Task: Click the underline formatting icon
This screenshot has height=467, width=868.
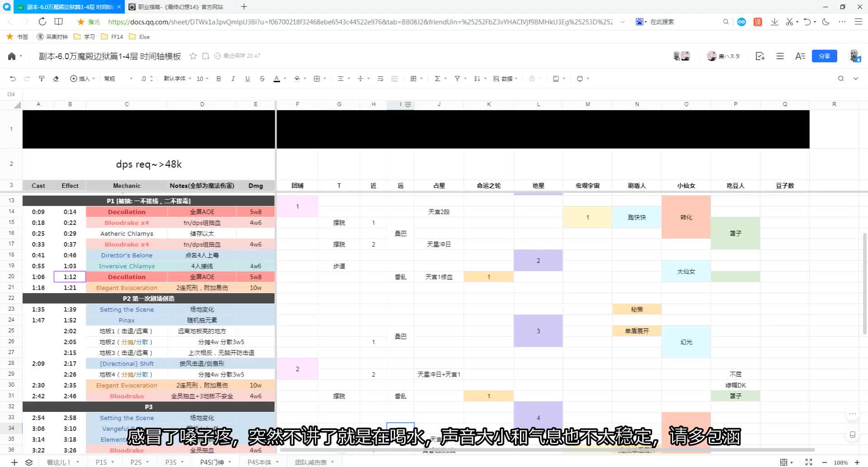Action: pyautogui.click(x=247, y=78)
